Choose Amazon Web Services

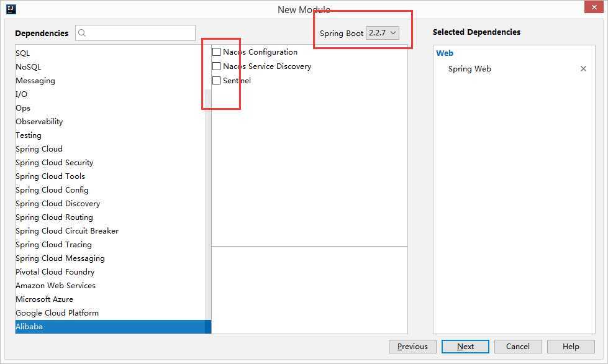[x=110, y=285]
